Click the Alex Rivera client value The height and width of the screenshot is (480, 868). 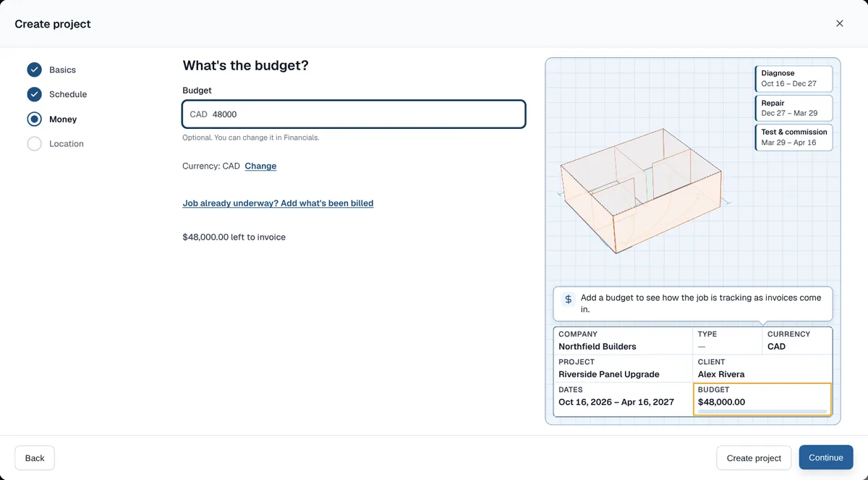721,374
